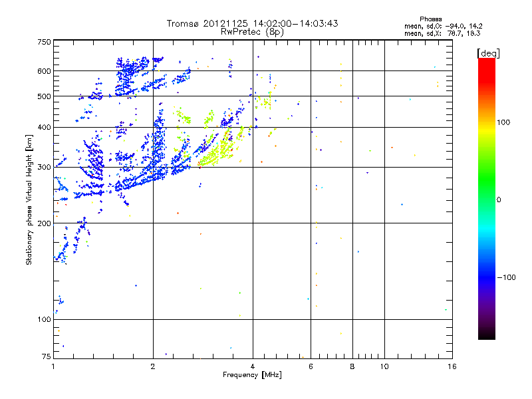Click y-axis tick label '400'
The width and height of the screenshot is (532, 399).
pos(45,128)
